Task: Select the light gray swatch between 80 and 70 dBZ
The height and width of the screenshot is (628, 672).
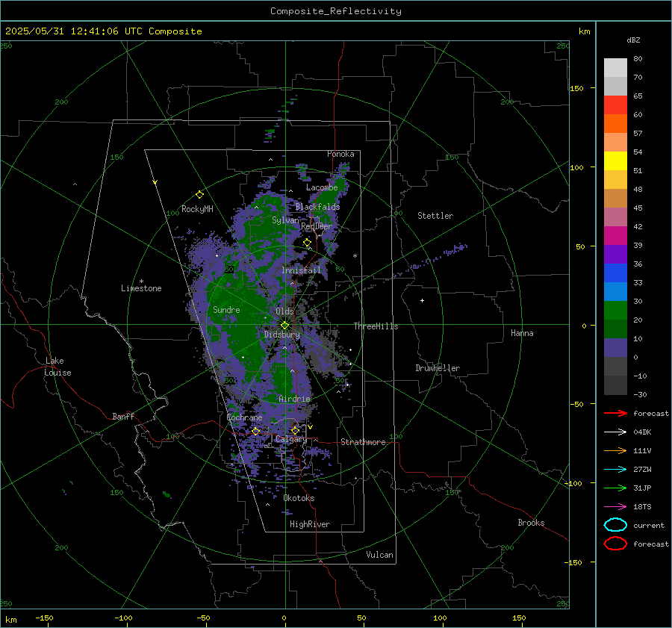Action: coord(615,68)
